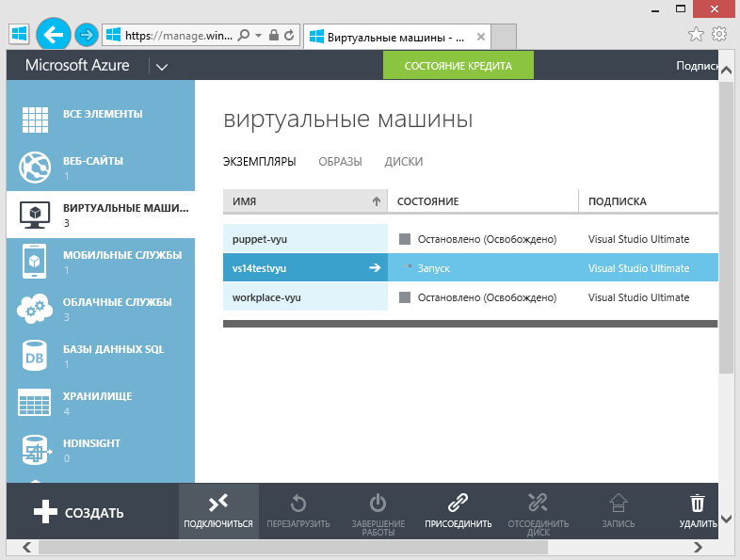Click the ОТСОЕДИНИТЬ ДИСК detach icon
740x560 pixels.
(538, 503)
